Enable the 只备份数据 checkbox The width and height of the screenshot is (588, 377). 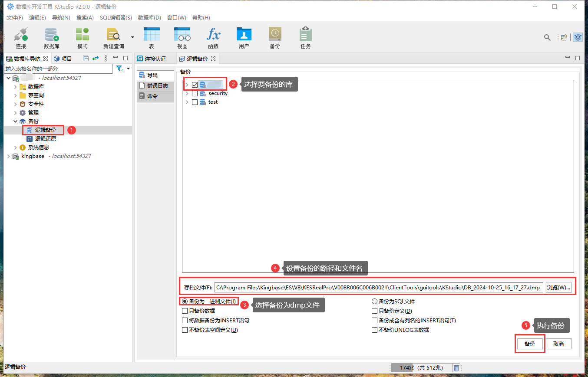click(185, 311)
